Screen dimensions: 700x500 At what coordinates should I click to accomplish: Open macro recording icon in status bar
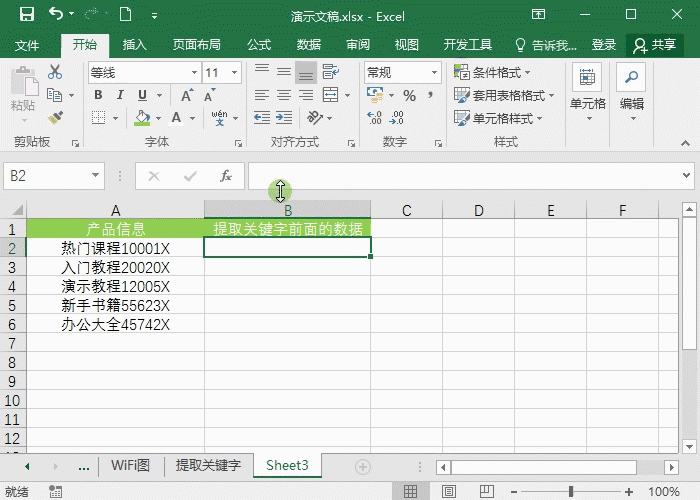click(x=55, y=492)
